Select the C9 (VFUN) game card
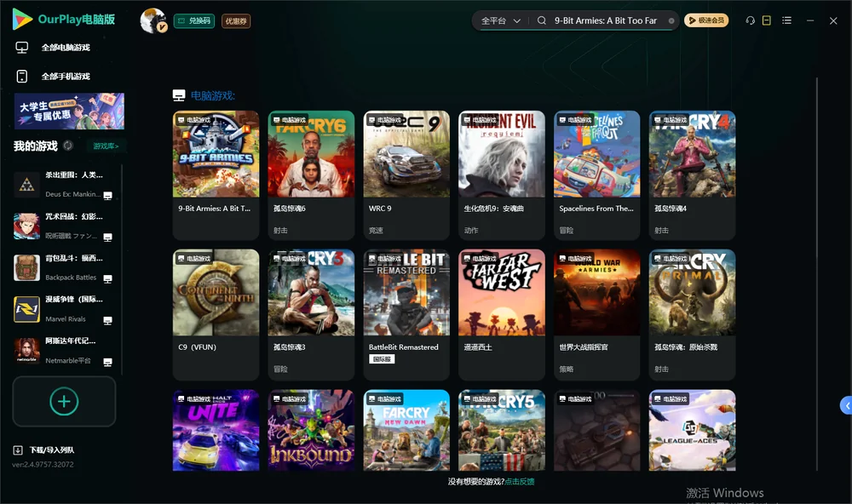 (x=216, y=314)
